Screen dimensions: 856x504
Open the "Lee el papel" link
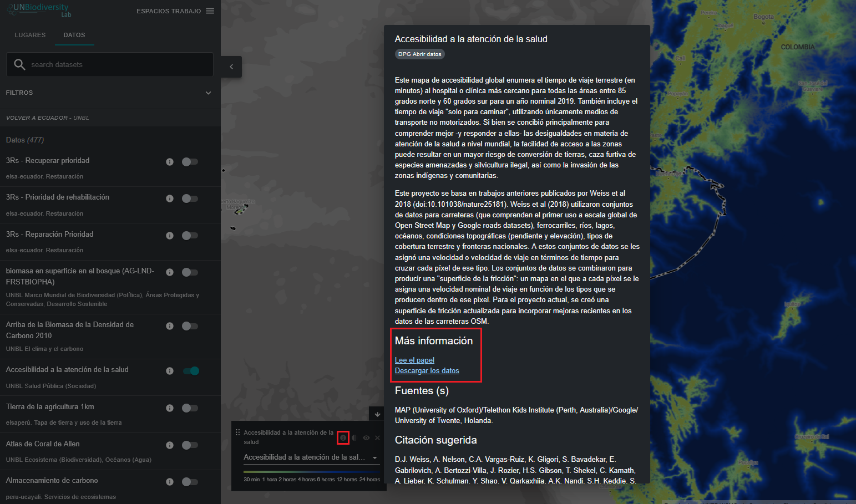pos(414,360)
